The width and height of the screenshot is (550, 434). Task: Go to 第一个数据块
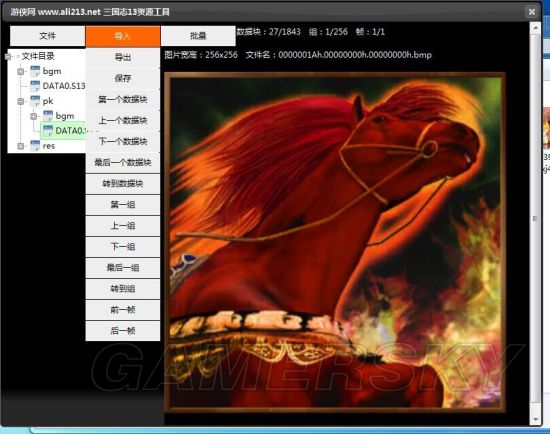(x=123, y=99)
